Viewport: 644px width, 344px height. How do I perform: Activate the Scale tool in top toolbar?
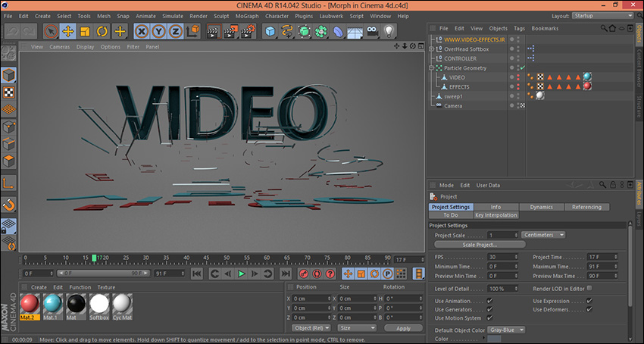click(85, 31)
